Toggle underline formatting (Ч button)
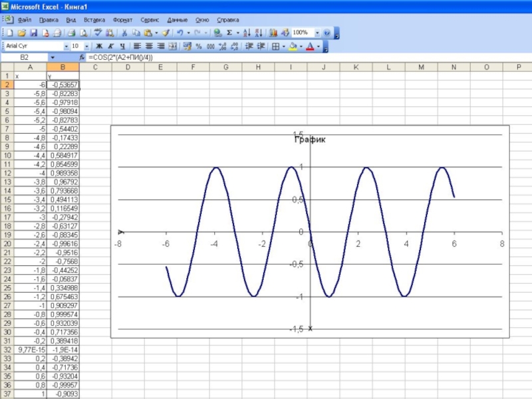532x399 pixels. click(x=122, y=47)
